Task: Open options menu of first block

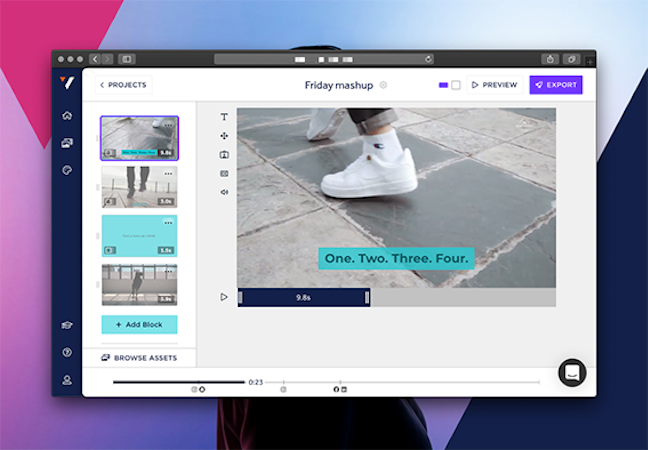Action: [x=168, y=125]
